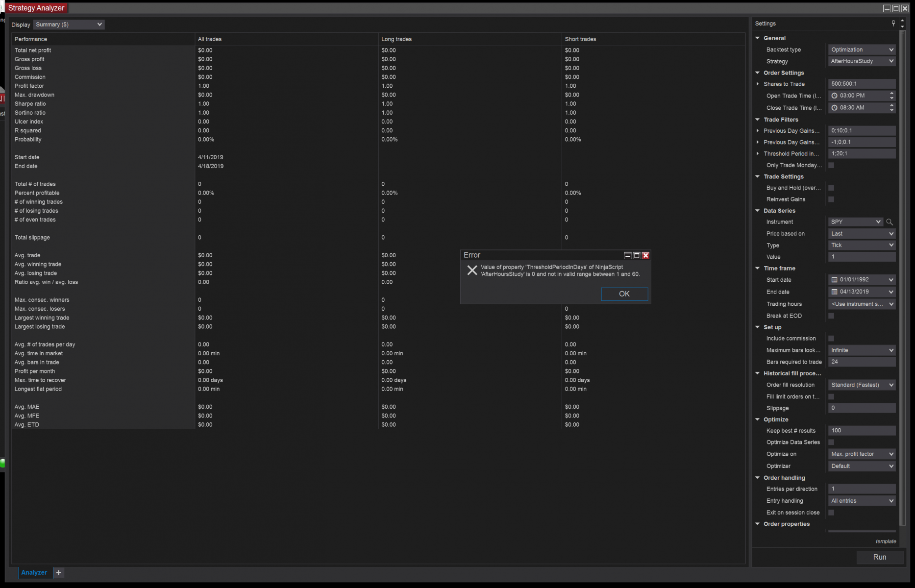
Task: Collapse the Time frame section
Action: 758,269
